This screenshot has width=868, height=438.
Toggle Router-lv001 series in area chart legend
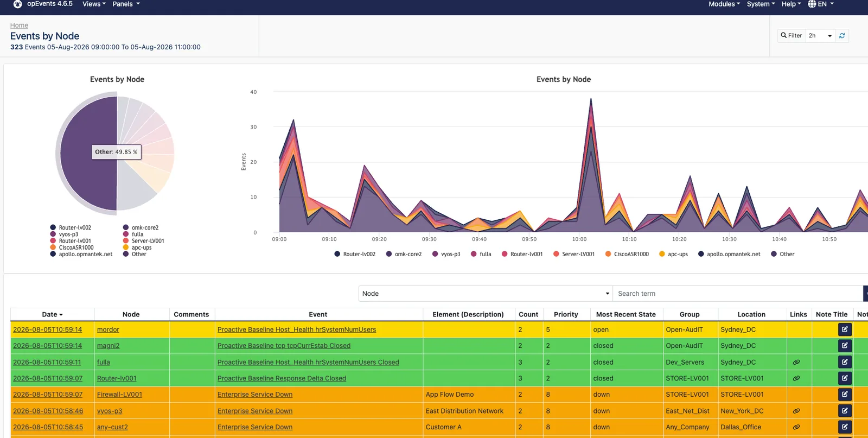pos(522,254)
